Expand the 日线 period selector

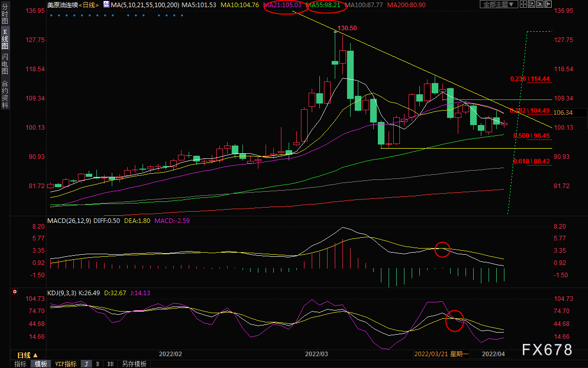click(x=28, y=355)
